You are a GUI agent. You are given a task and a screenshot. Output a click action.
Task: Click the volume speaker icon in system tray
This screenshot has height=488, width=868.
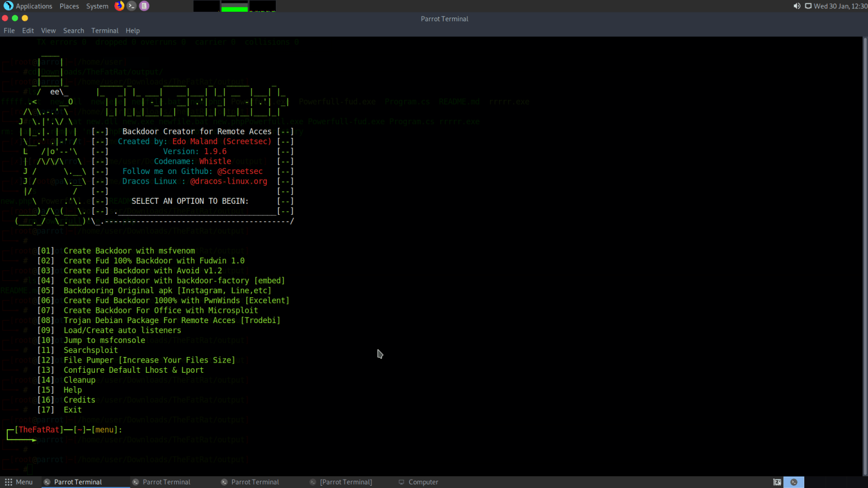pos(797,6)
